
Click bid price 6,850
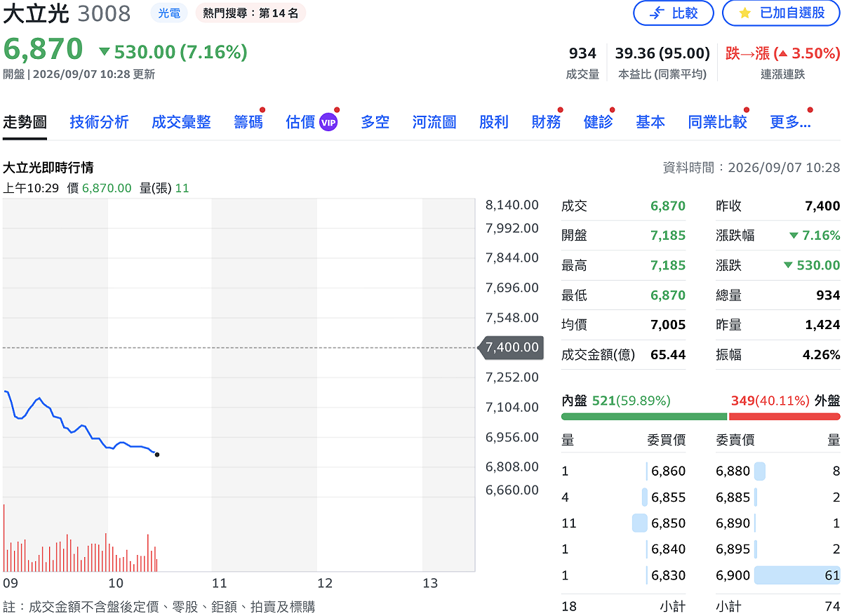[x=668, y=523]
